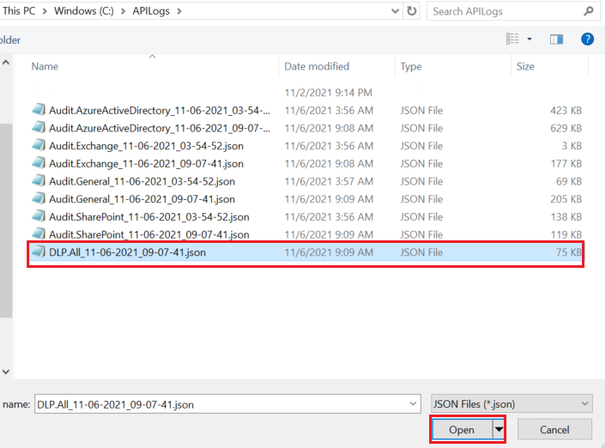Select Audit.General_11-06-2021_09-07-41.json file name
The image size is (605, 448).
[142, 199]
